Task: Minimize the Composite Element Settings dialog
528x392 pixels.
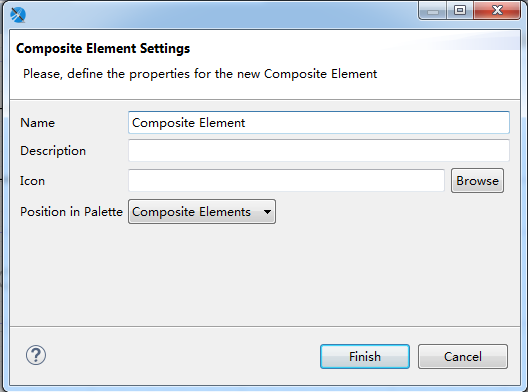Action: pos(433,11)
